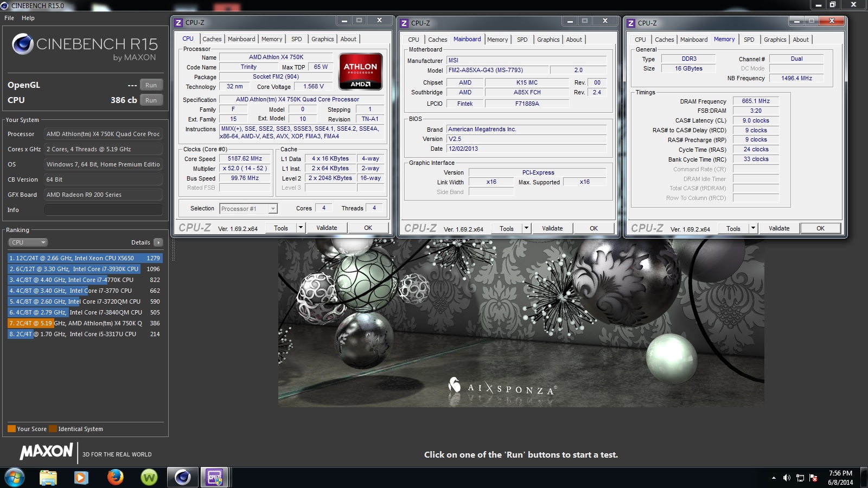Click Core Speed value 5187.62 MHz
Image resolution: width=868 pixels, height=488 pixels.
(245, 159)
